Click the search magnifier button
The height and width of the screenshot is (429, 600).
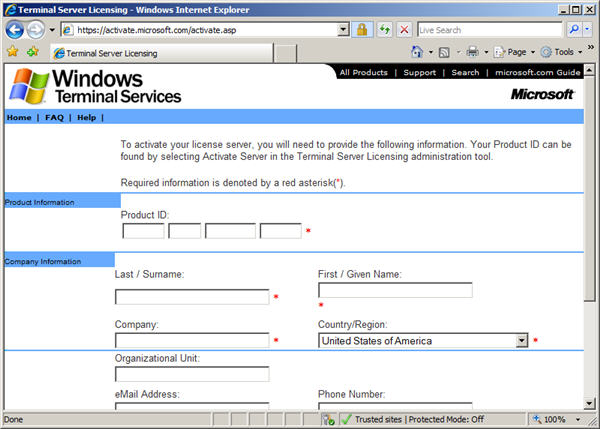click(x=573, y=30)
